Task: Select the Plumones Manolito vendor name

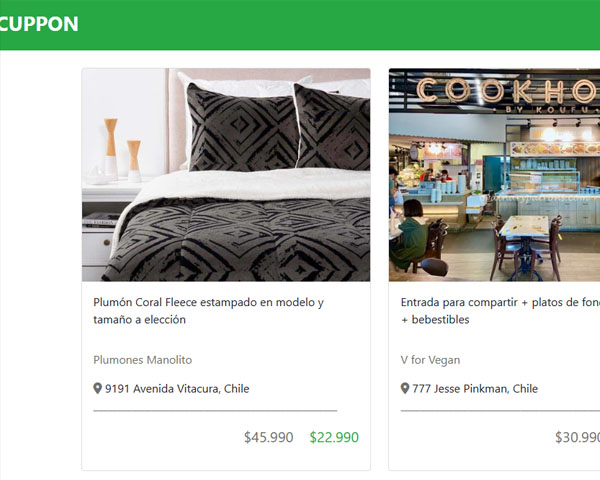Action: click(142, 360)
